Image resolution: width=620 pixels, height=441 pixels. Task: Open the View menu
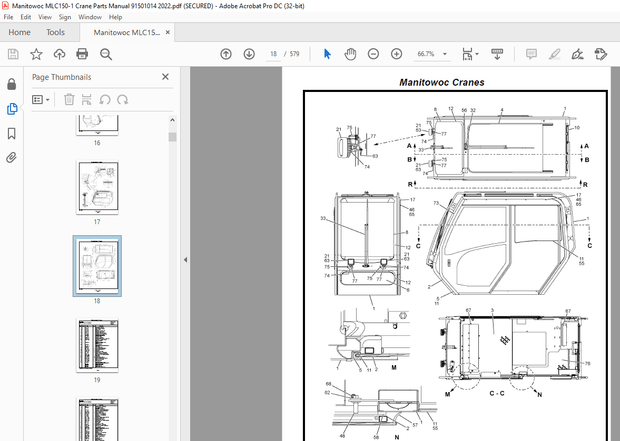(x=45, y=17)
